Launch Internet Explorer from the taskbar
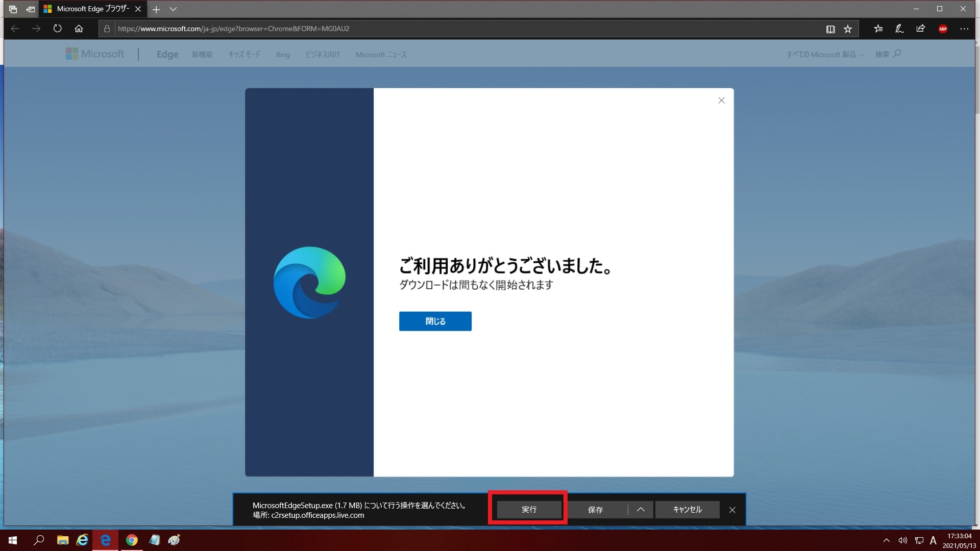Viewport: 980px width, 551px height. 83,540
